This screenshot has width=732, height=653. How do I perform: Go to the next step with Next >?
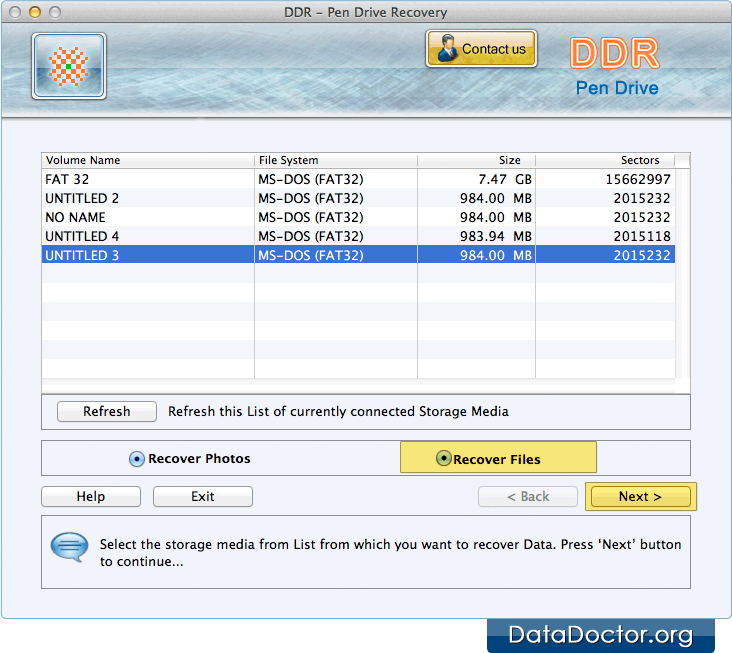click(640, 496)
